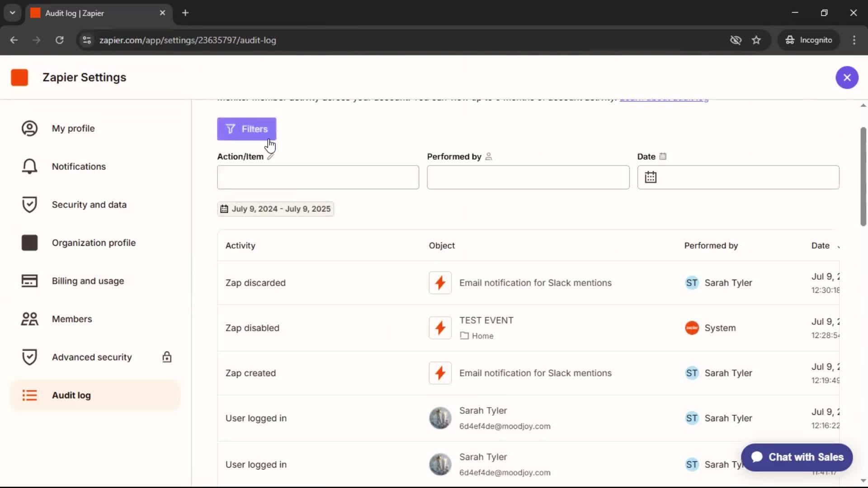Image resolution: width=868 pixels, height=488 pixels.
Task: Click the address bar URL
Action: pos(188,40)
